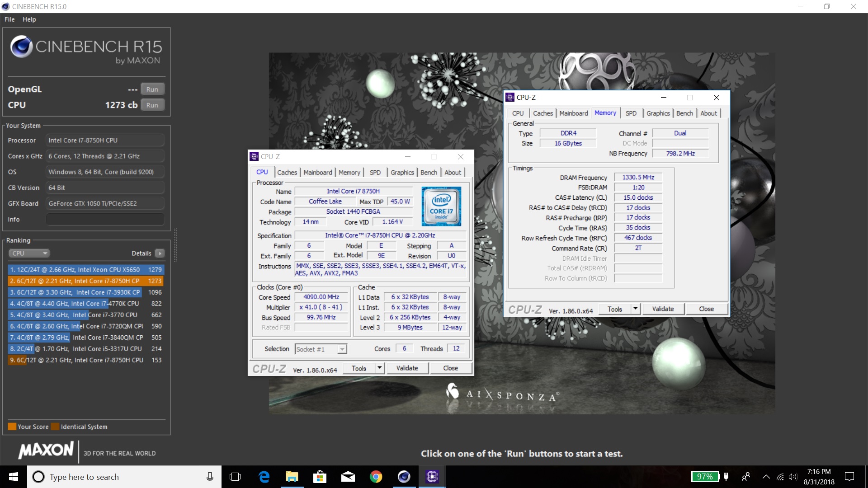
Task: Select ranking row Intel Xeon CPU X5650
Action: 86,269
